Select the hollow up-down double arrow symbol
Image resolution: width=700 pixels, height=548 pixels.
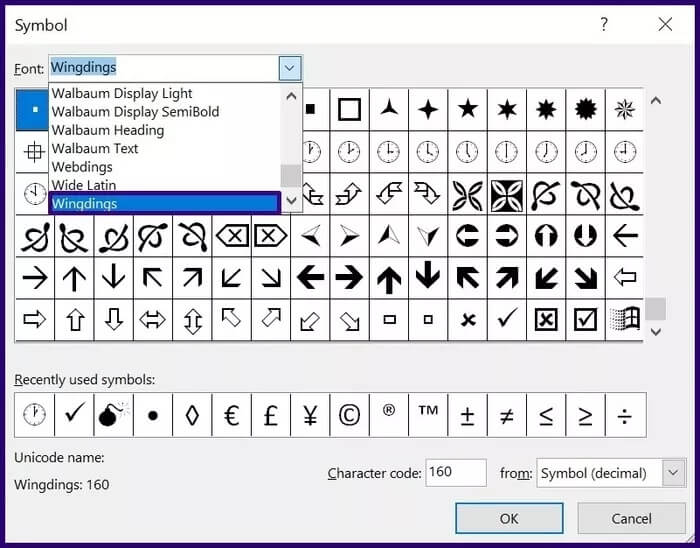point(192,320)
